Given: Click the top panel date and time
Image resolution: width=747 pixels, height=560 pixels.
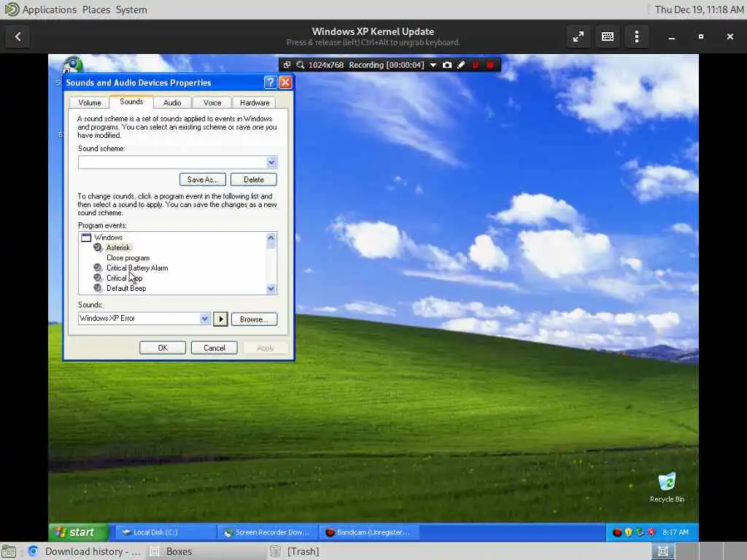Looking at the screenshot, I should click(699, 9).
